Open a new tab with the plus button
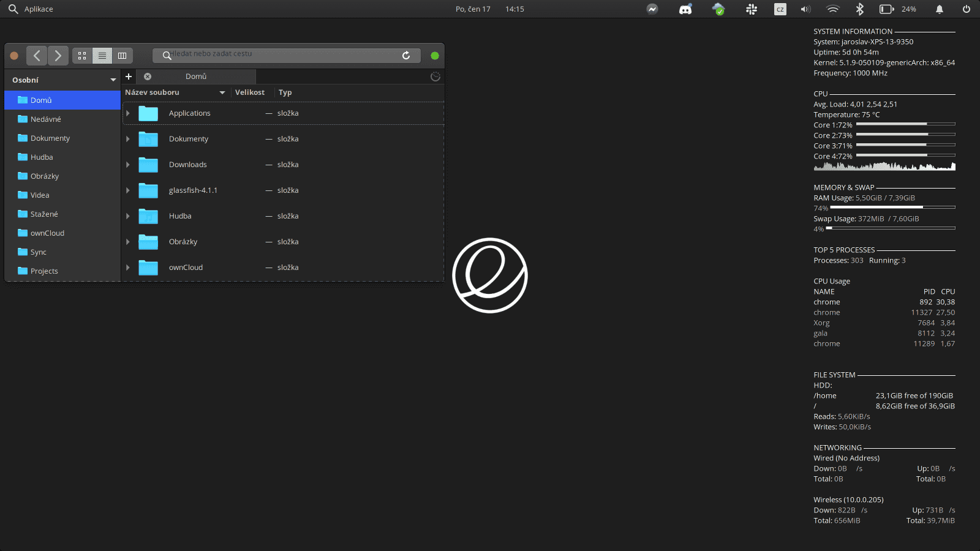Image resolution: width=980 pixels, height=551 pixels. coord(129,77)
